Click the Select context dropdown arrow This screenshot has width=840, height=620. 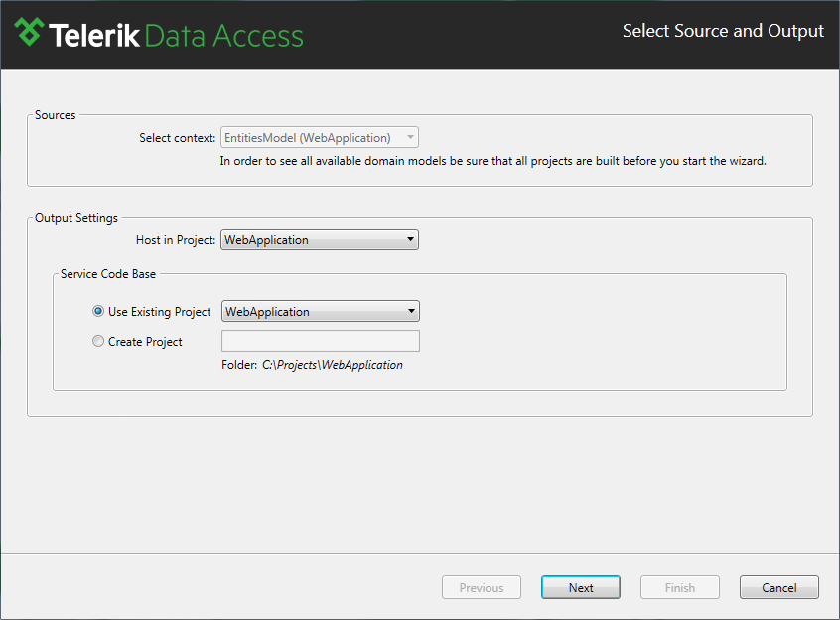click(410, 137)
